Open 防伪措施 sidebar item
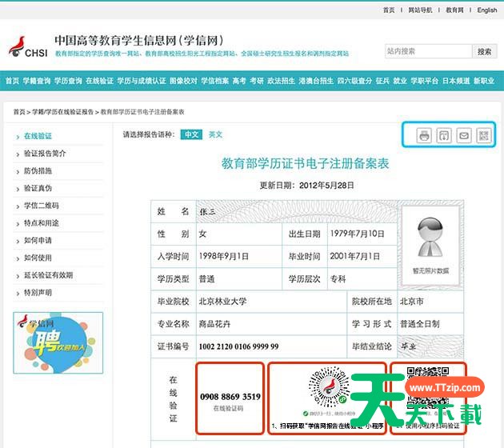Viewport: 504px width, 448px height. coord(38,170)
